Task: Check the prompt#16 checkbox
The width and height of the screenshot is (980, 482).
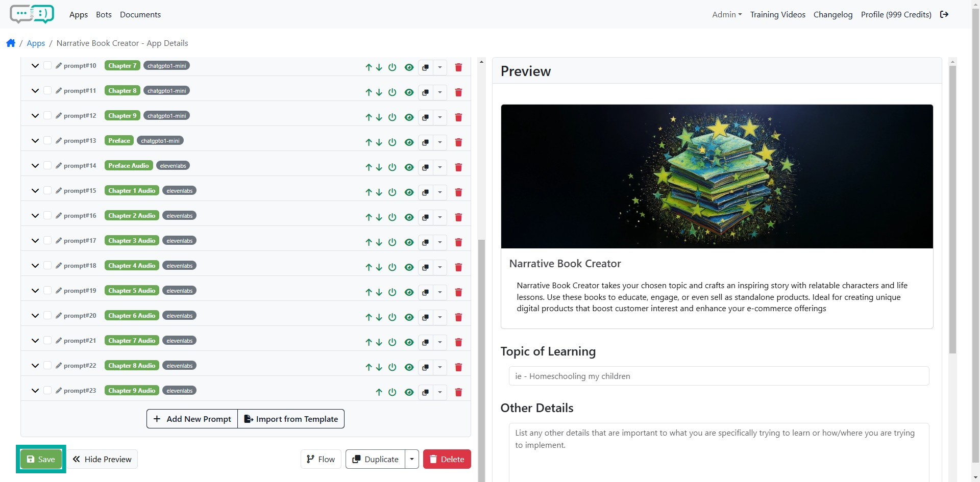Action: pos(47,216)
